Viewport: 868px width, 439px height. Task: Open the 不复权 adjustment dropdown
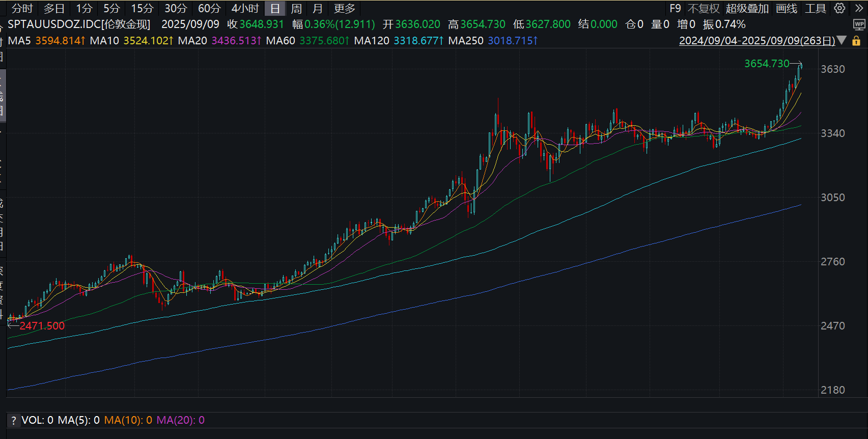coord(703,9)
